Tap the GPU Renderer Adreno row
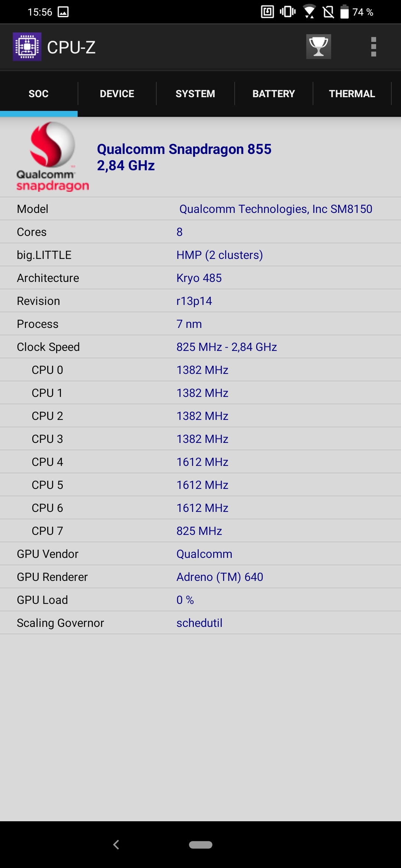 pos(200,577)
